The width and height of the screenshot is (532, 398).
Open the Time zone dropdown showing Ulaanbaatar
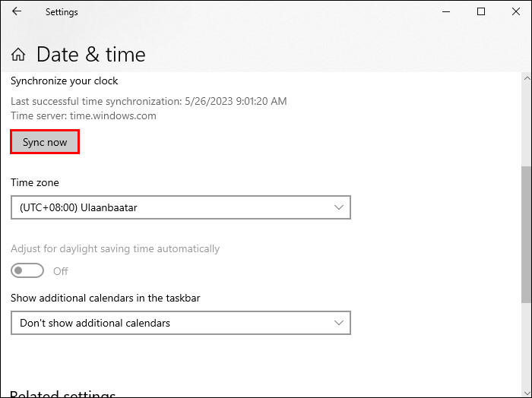[x=181, y=207]
